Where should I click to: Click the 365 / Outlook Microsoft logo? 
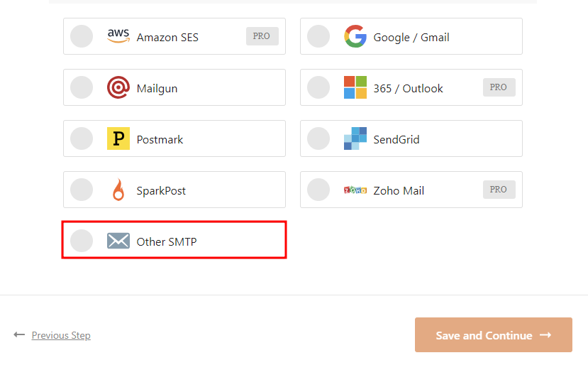(x=355, y=87)
